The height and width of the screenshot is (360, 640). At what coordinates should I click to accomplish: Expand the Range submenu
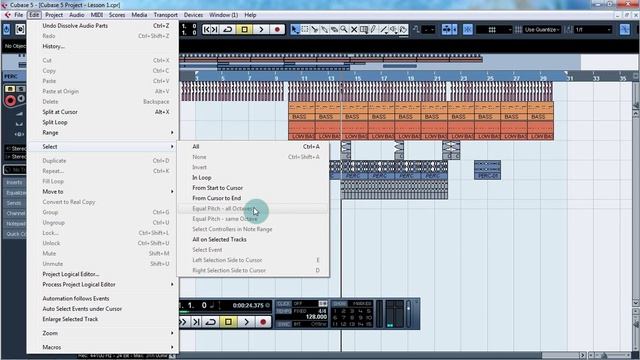(x=102, y=133)
